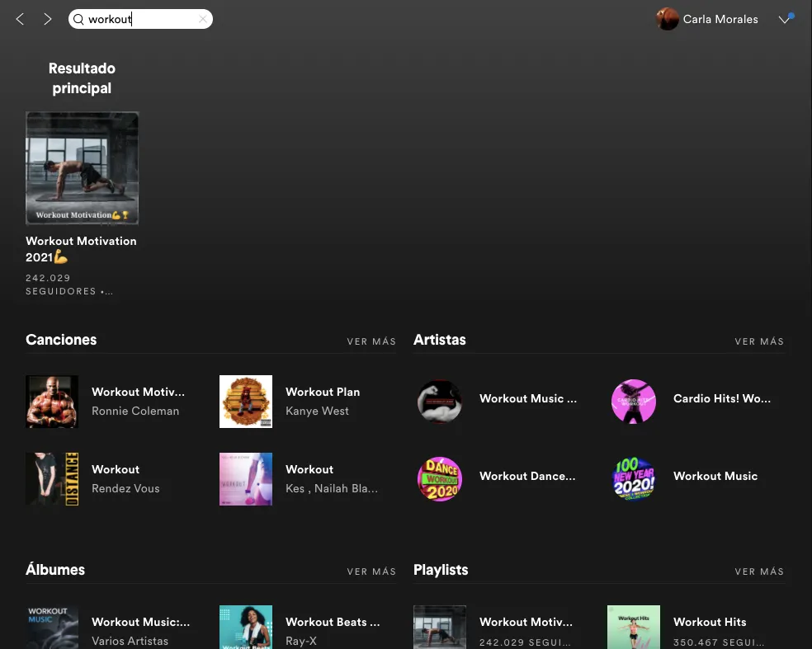Open Carla Morales profile avatar
812x649 pixels.
coord(667,19)
